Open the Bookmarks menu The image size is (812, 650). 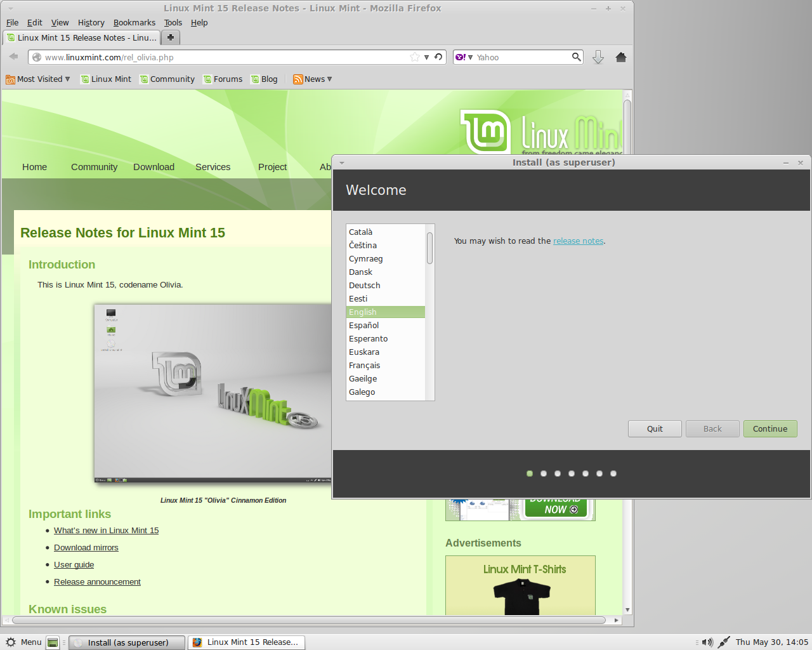point(134,23)
